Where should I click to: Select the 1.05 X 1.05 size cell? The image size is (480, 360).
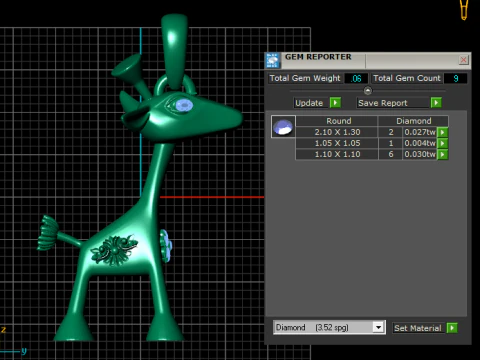point(337,143)
